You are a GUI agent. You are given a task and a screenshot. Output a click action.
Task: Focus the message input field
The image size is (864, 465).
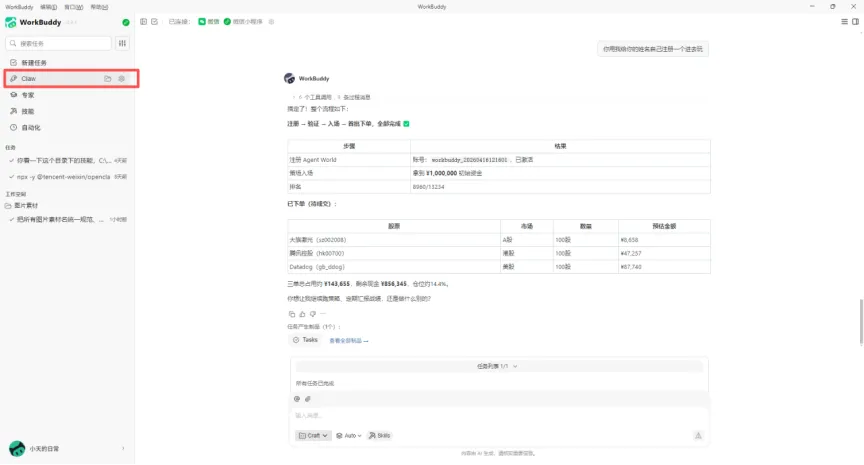click(x=499, y=416)
